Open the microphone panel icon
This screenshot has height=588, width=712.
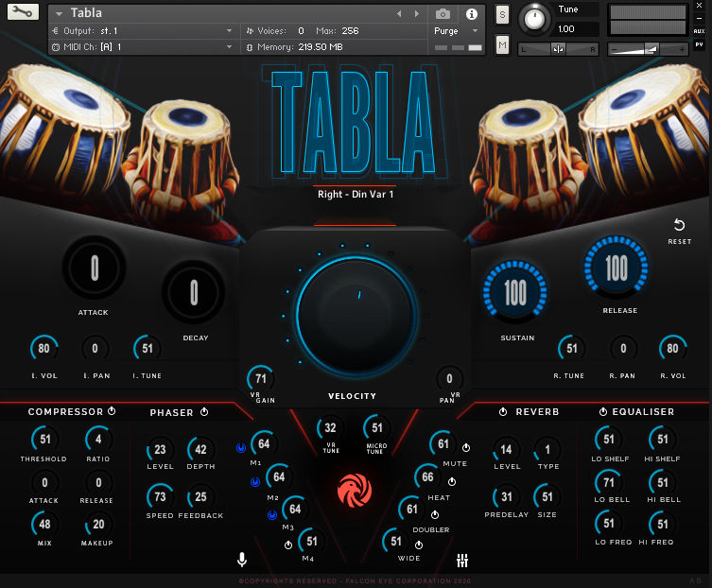pyautogui.click(x=242, y=560)
